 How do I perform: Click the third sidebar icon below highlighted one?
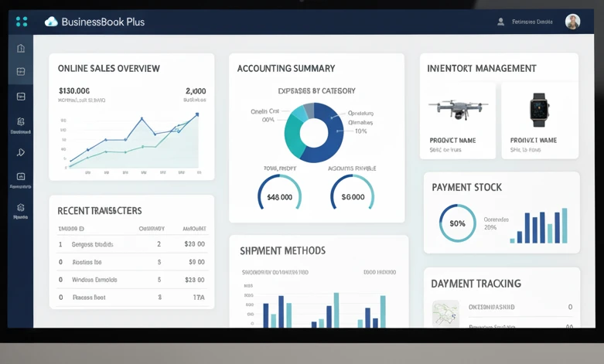(x=21, y=97)
